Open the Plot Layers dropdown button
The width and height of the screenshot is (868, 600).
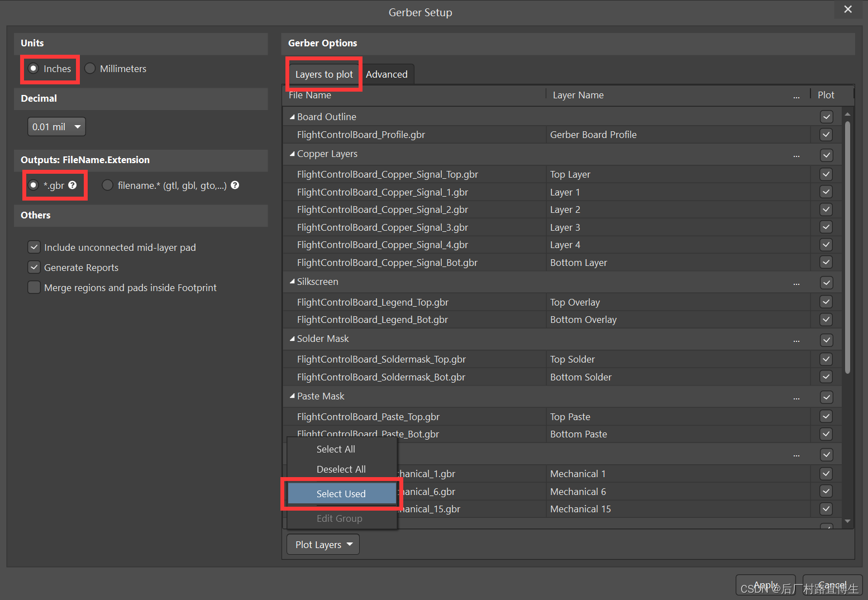[x=323, y=545]
